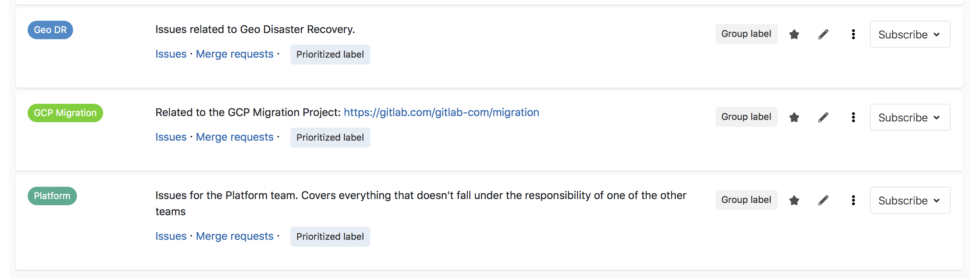Edit the GCP Migration label
980x279 pixels.
click(x=823, y=117)
